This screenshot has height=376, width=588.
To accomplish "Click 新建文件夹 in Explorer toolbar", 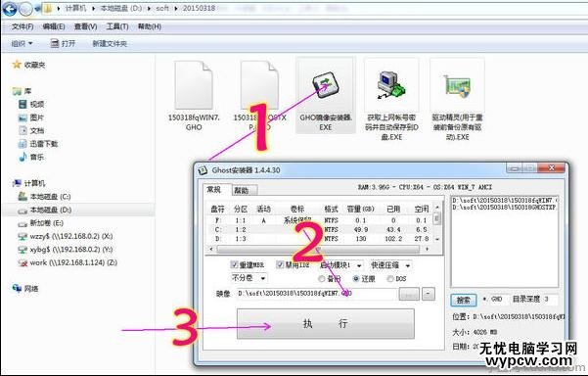I will pos(110,43).
